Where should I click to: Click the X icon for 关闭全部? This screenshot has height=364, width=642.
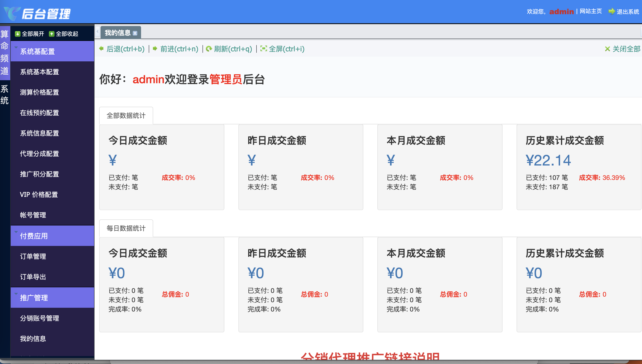tap(607, 49)
